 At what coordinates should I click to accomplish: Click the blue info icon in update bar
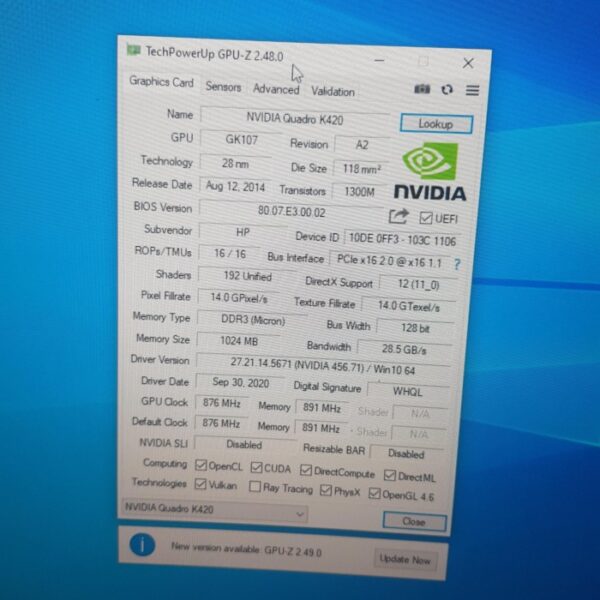coord(142,545)
